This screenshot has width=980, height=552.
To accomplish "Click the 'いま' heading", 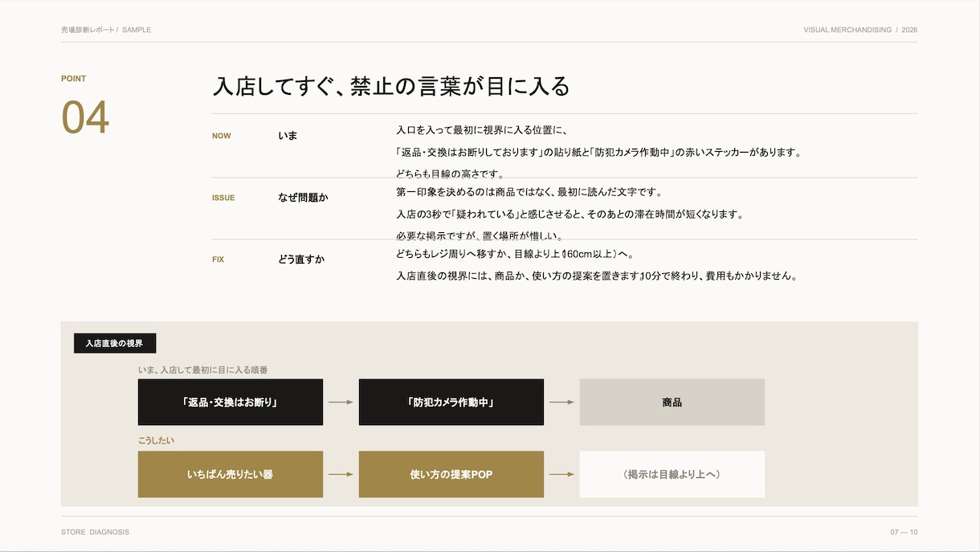I will (x=288, y=136).
